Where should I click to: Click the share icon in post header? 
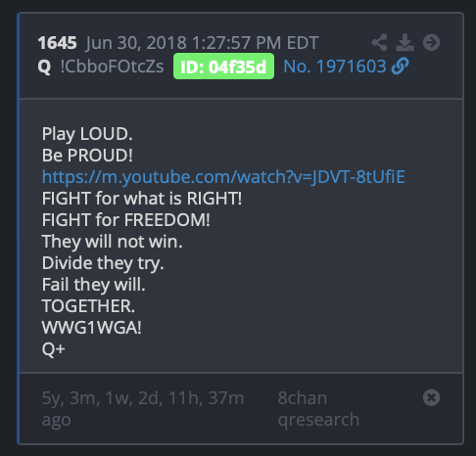pyautogui.click(x=379, y=42)
